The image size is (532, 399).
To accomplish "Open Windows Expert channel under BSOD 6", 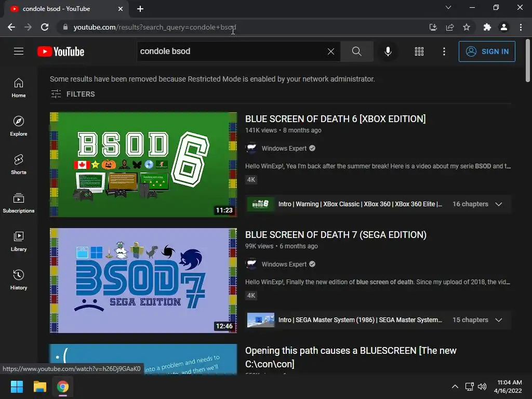I will pos(284,148).
